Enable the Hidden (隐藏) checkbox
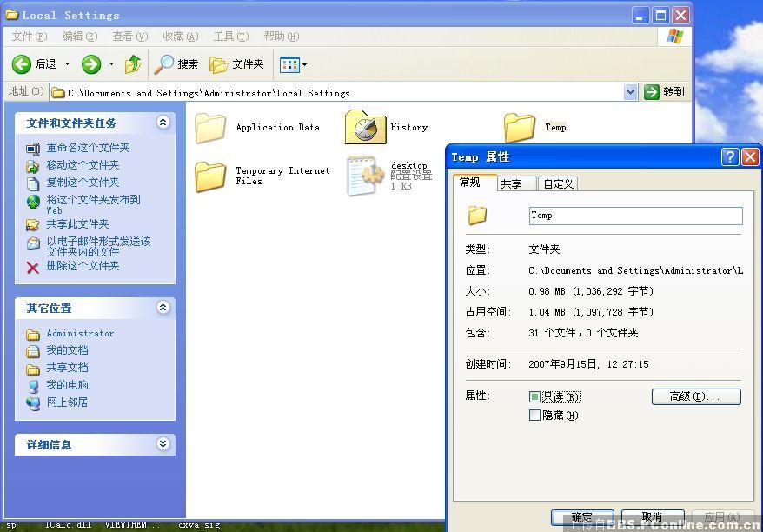This screenshot has height=532, width=763. pos(534,416)
